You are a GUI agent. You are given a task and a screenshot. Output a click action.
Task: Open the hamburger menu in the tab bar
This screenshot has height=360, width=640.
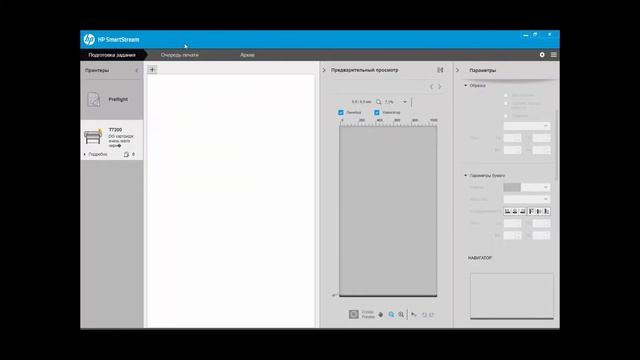(553, 55)
